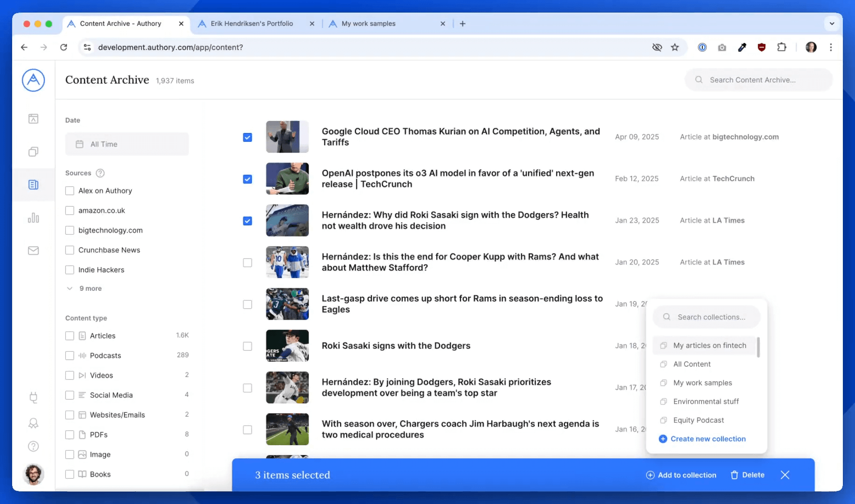Image resolution: width=855 pixels, height=504 pixels.
Task: Select My work samples collection in dropdown
Action: tap(704, 383)
